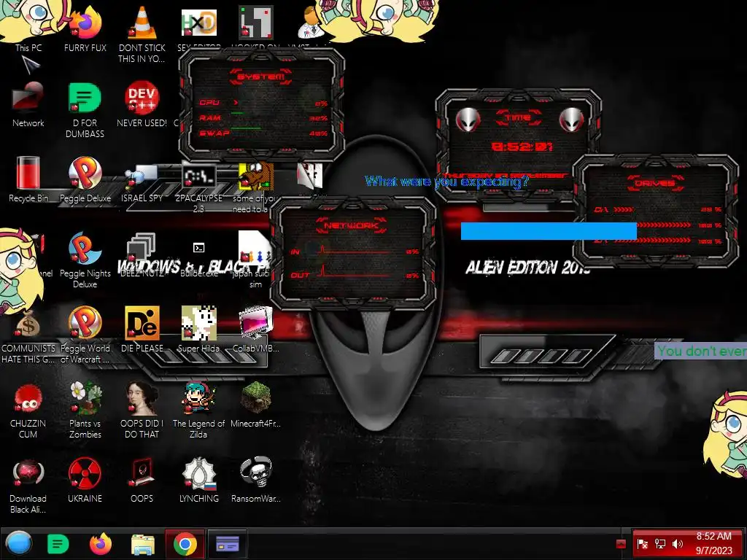This screenshot has height=560, width=747.
Task: Open the HxD hex editor desktop icon
Action: point(199,23)
